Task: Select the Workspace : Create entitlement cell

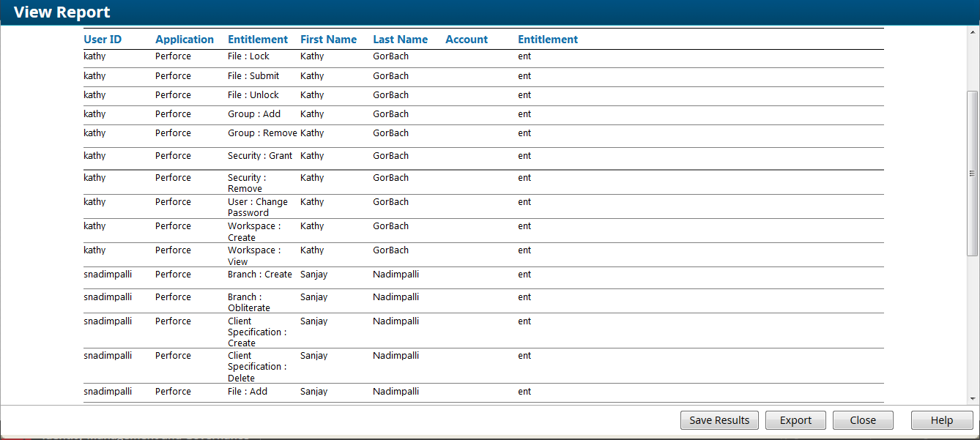Action: click(253, 231)
